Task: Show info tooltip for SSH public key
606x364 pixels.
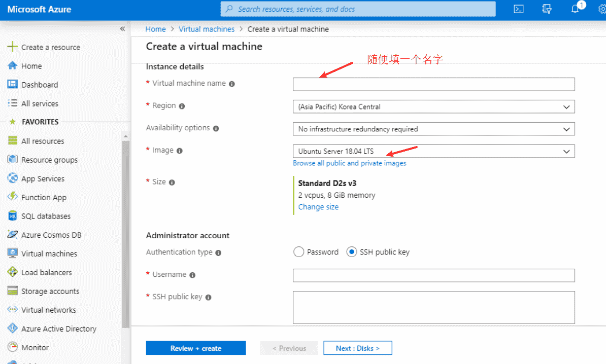Action: click(x=208, y=297)
